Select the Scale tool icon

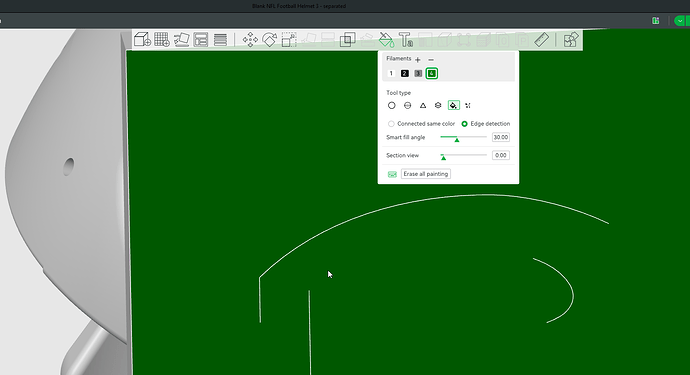coord(289,40)
